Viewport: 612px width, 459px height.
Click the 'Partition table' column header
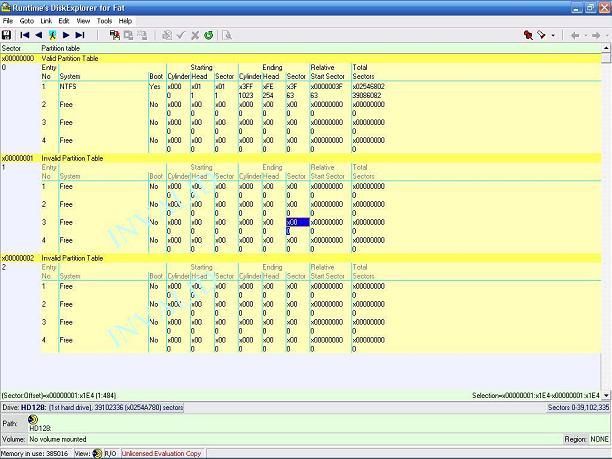60,48
